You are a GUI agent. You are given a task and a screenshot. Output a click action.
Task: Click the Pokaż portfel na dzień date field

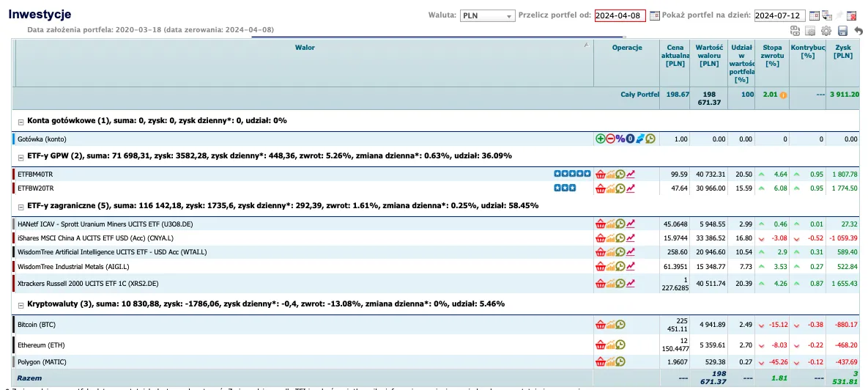[780, 15]
